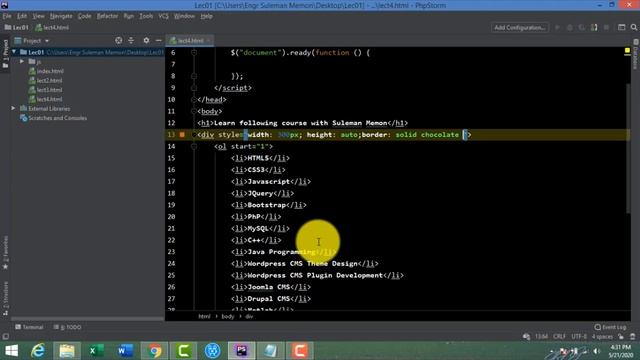Open the VCS menu
Viewport: 640px width, 360px height.
tap(163, 16)
